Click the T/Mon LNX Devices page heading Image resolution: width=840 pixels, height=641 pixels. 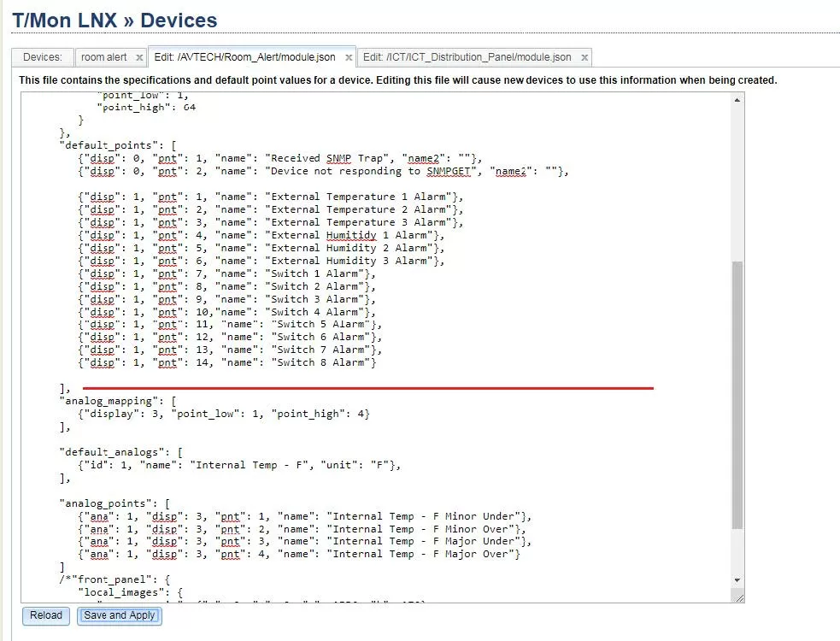click(115, 21)
